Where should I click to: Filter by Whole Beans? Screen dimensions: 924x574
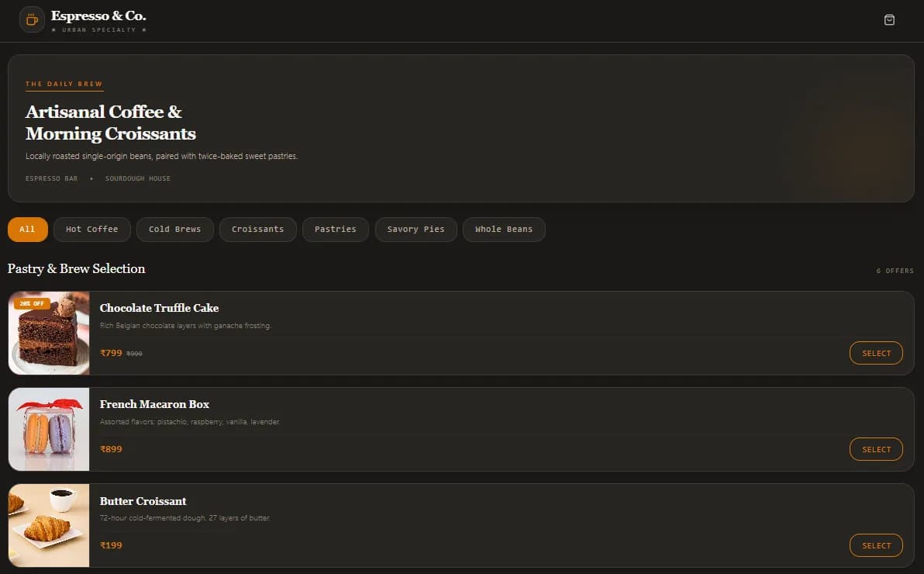[504, 230]
